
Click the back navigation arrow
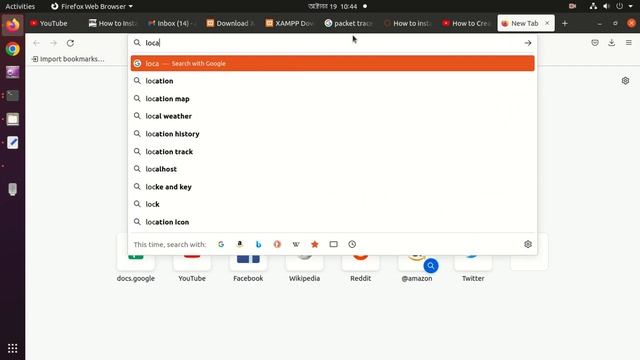tap(36, 43)
